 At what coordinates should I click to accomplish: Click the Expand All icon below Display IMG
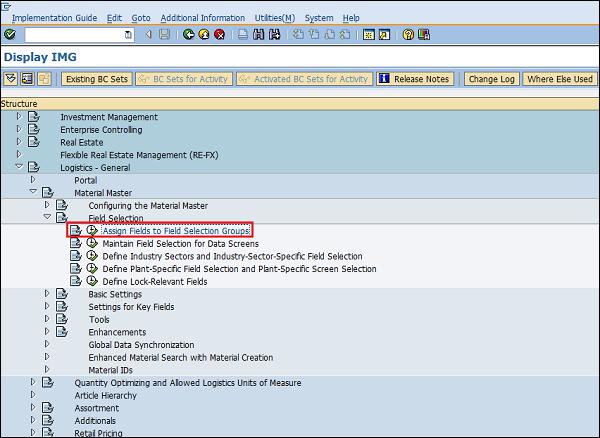(10, 79)
